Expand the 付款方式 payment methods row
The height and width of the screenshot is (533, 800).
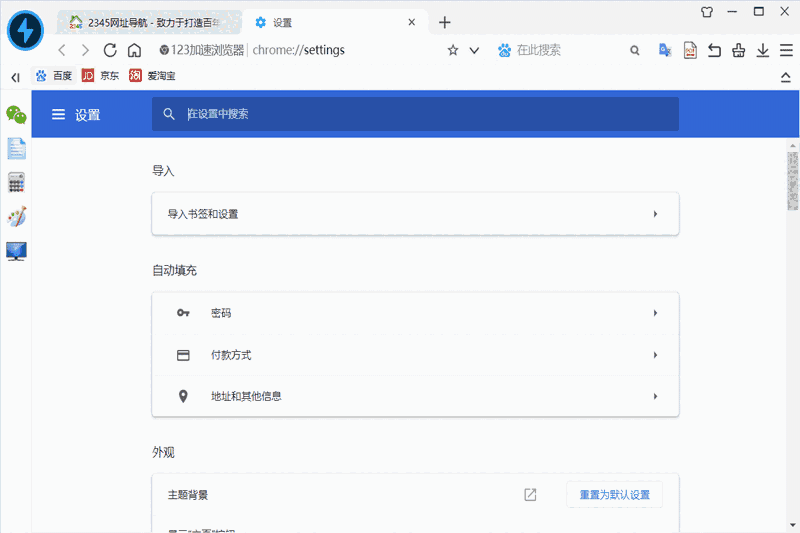[415, 355]
